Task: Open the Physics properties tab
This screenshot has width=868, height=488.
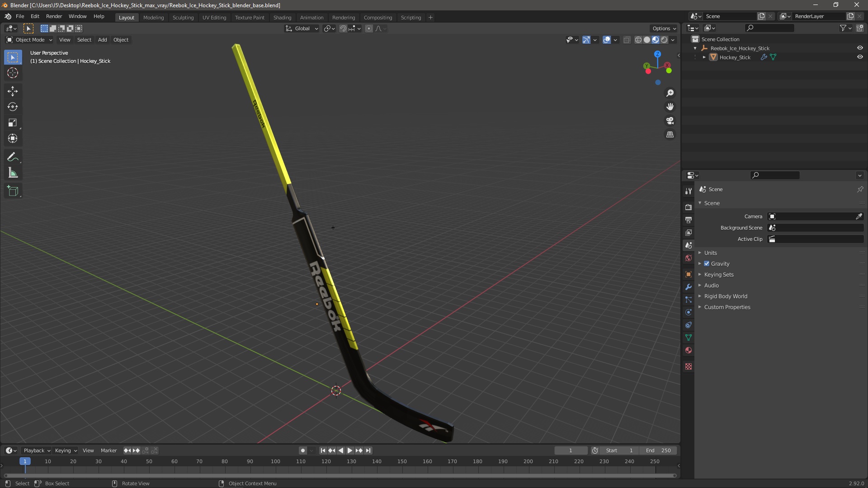Action: 688,312
